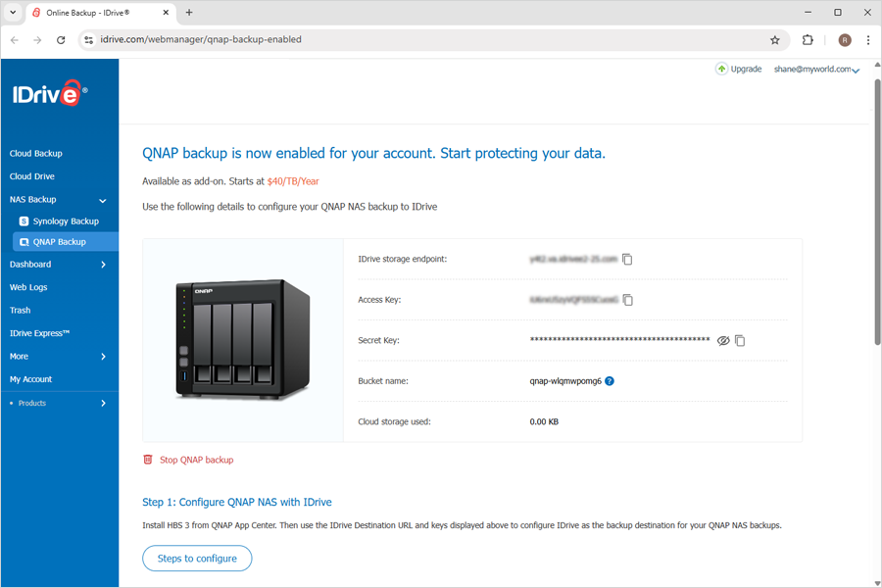Click the QNAP Backup icon in sidebar
Image resolution: width=882 pixels, height=588 pixels.
(24, 242)
